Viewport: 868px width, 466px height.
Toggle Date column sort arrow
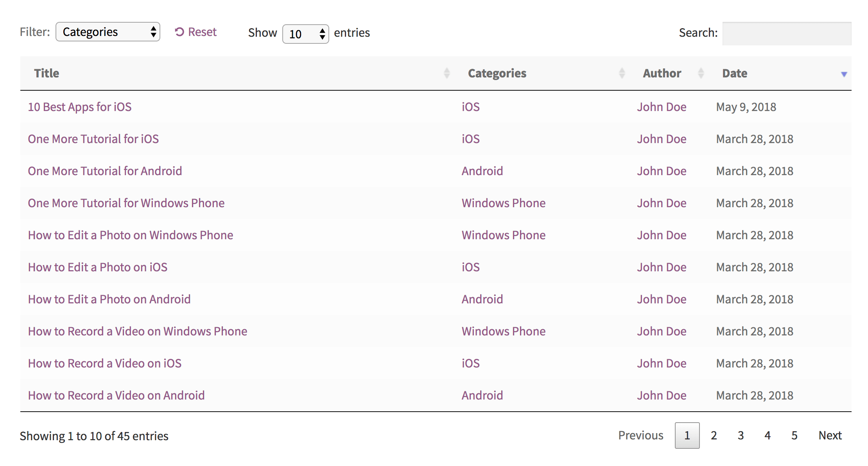844,74
